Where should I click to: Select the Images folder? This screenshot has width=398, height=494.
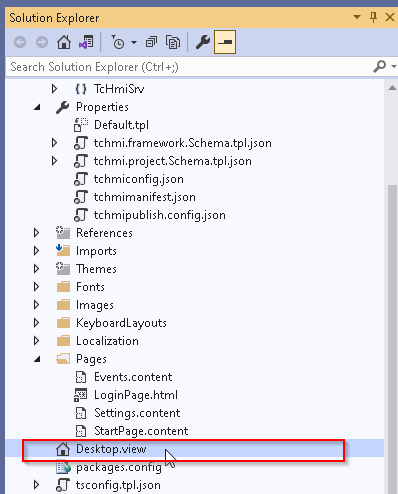click(95, 305)
